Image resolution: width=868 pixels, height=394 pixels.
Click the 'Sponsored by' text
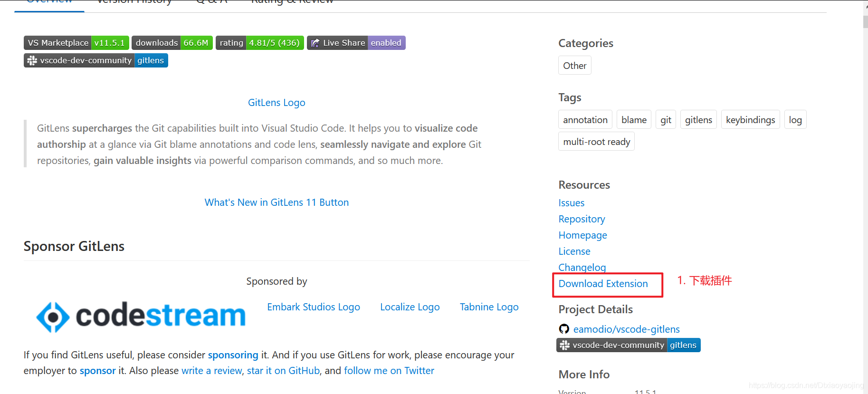coord(277,281)
